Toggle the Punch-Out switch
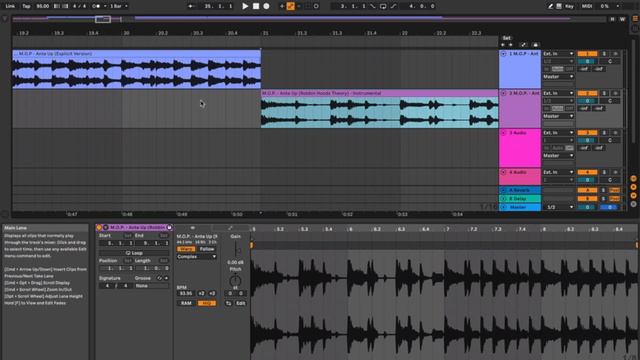Screen dimensions: 640x360 [393, 6]
